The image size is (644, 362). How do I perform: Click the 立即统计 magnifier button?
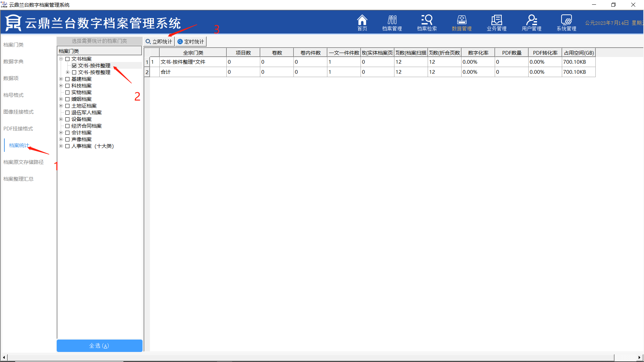pos(159,42)
